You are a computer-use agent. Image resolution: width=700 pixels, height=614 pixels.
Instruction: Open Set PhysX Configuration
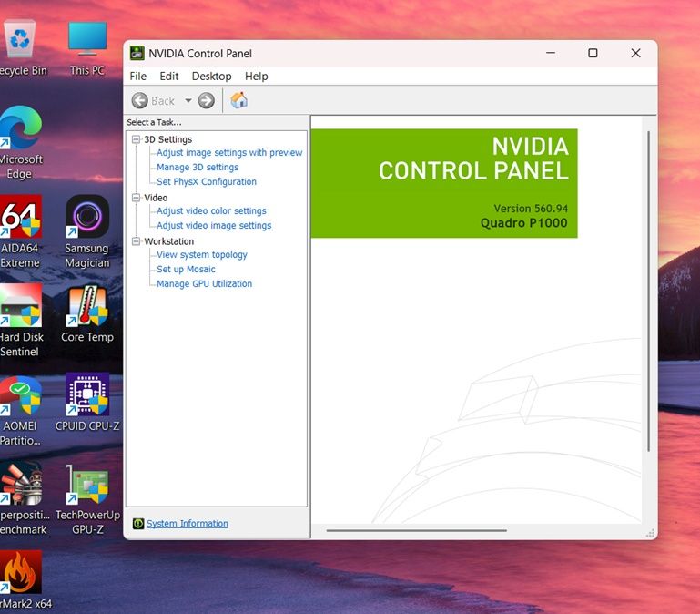207,182
